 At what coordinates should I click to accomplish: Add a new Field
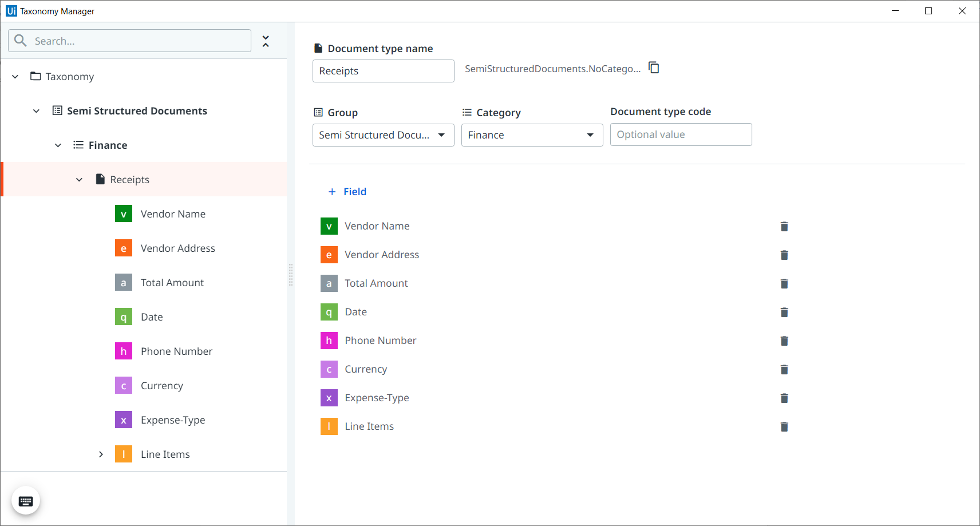pyautogui.click(x=347, y=192)
